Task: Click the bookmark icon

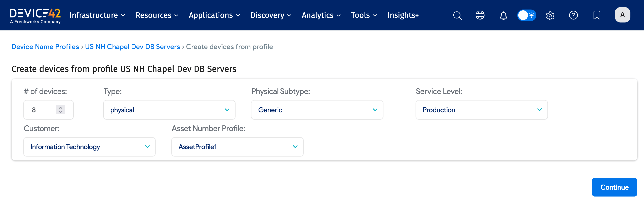Action: coord(597,15)
